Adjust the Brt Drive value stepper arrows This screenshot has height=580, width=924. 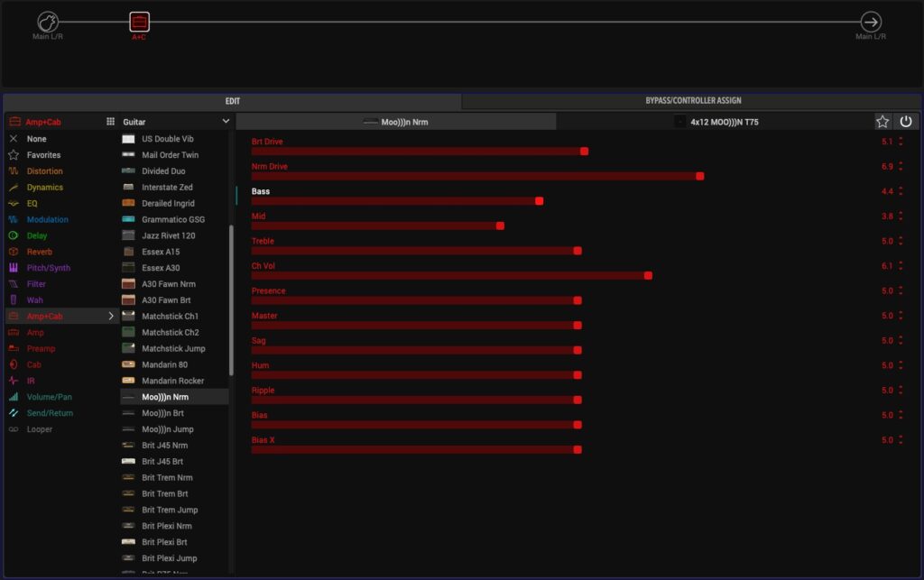[901, 142]
